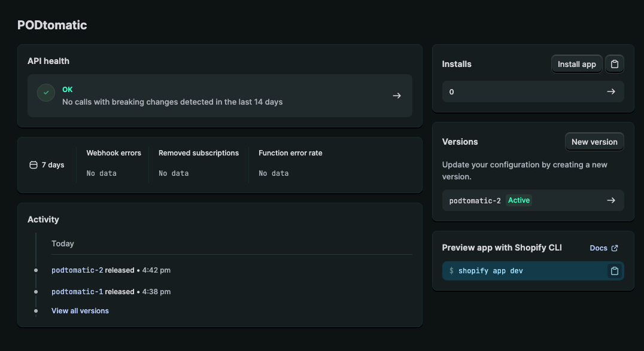Click the arrow on the API health banner

(x=397, y=95)
